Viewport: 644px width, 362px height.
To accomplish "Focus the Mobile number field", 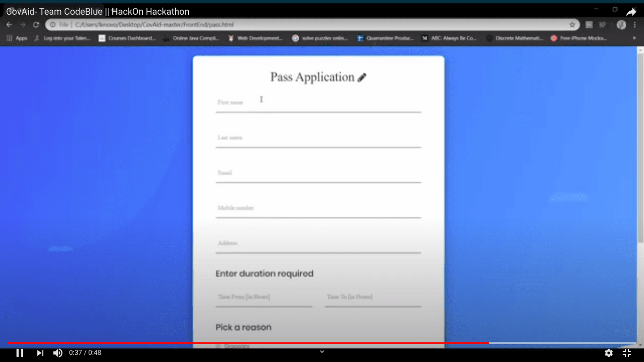I will pos(318,209).
